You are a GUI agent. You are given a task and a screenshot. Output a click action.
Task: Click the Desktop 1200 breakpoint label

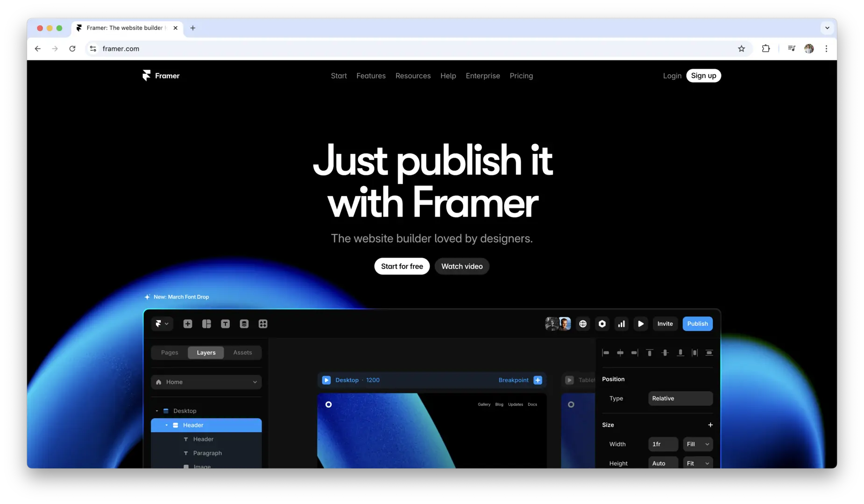(x=357, y=380)
